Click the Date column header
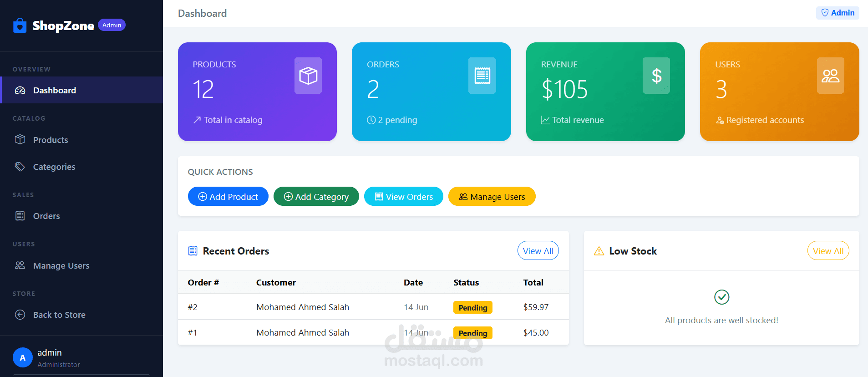This screenshot has height=377, width=868. pos(413,282)
